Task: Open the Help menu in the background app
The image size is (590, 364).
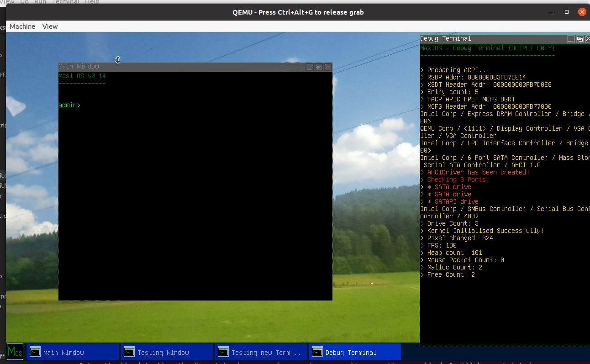Action: (x=91, y=2)
